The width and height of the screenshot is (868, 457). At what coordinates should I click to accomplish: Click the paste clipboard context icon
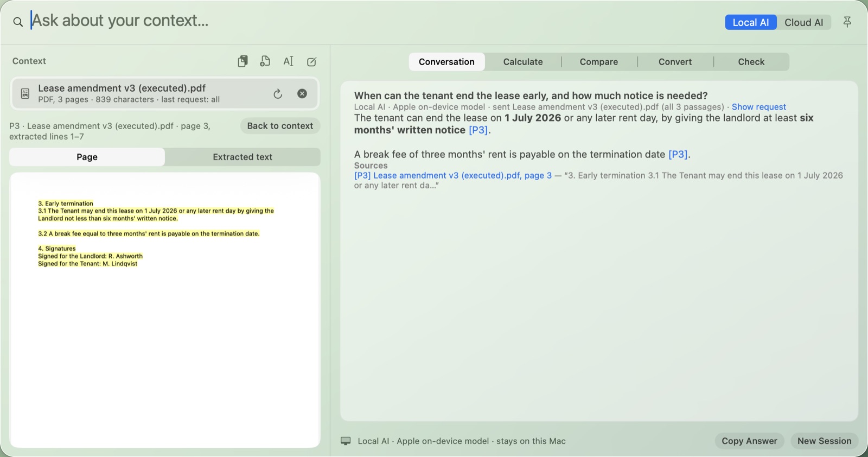pos(242,61)
